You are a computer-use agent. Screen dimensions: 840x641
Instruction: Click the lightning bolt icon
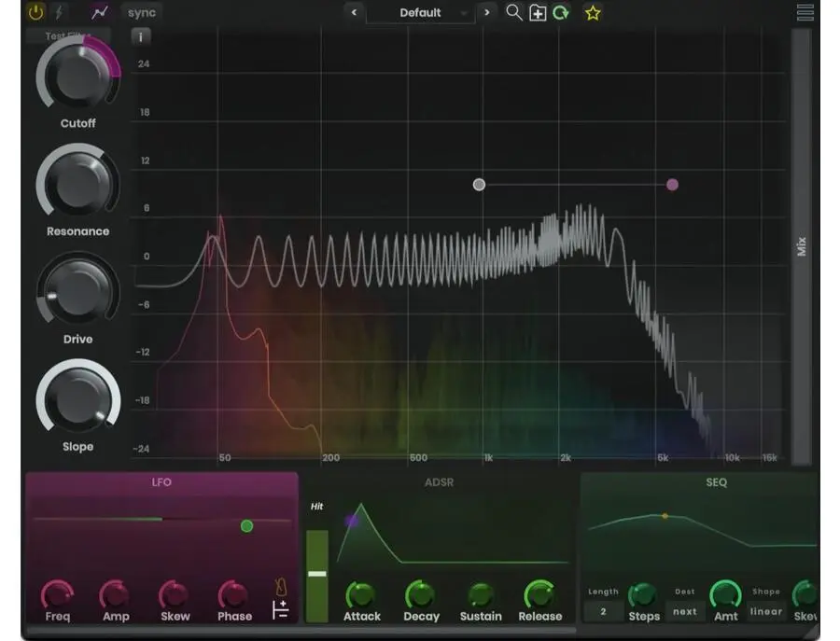tap(59, 12)
